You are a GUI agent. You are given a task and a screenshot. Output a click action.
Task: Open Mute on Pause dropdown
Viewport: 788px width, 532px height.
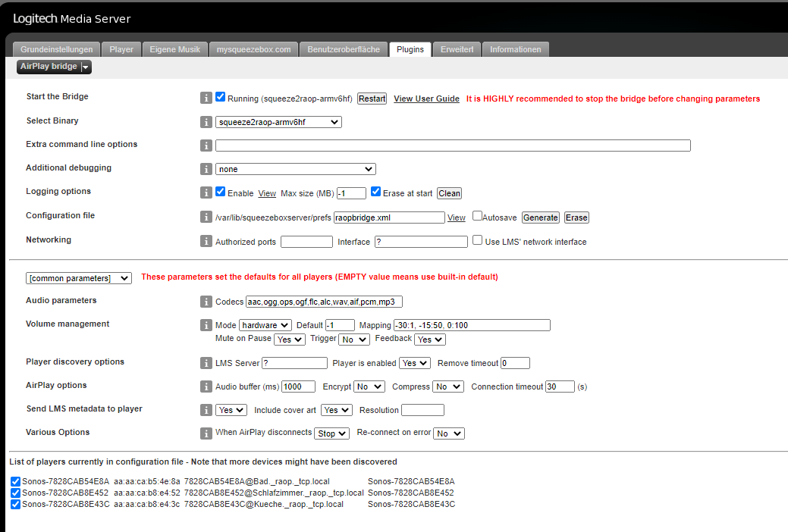290,340
